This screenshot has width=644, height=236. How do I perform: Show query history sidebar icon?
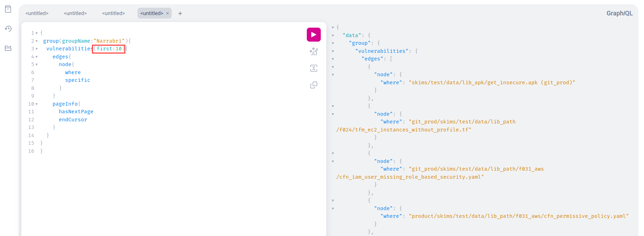coord(8,29)
